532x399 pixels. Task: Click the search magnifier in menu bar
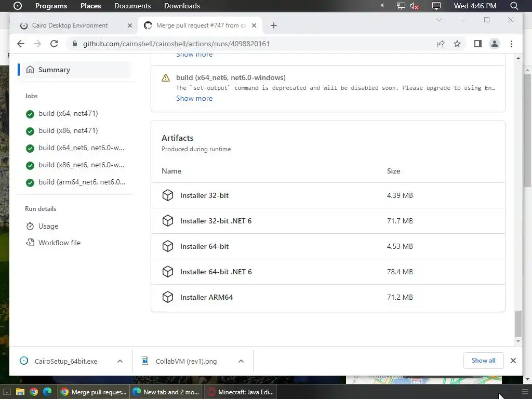pyautogui.click(x=514, y=6)
